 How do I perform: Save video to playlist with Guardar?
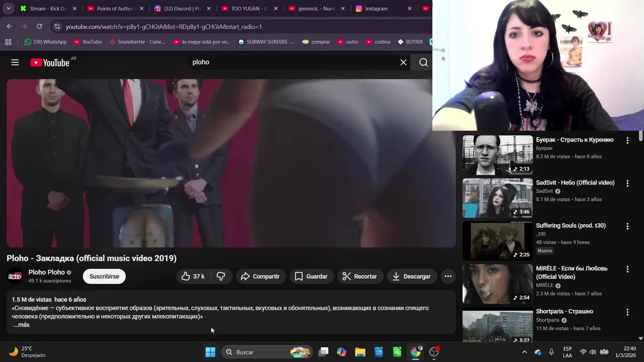pyautogui.click(x=311, y=277)
